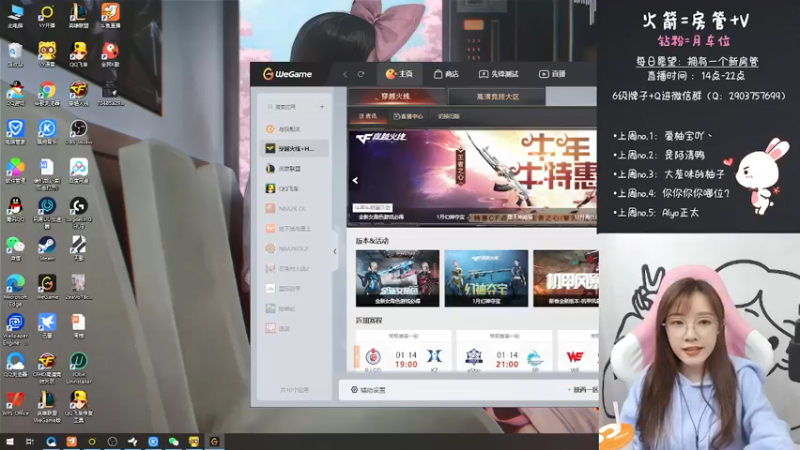Screen dimensions: 800x450
Task: Open the 直播中心 sub-tab
Action: pos(408,116)
